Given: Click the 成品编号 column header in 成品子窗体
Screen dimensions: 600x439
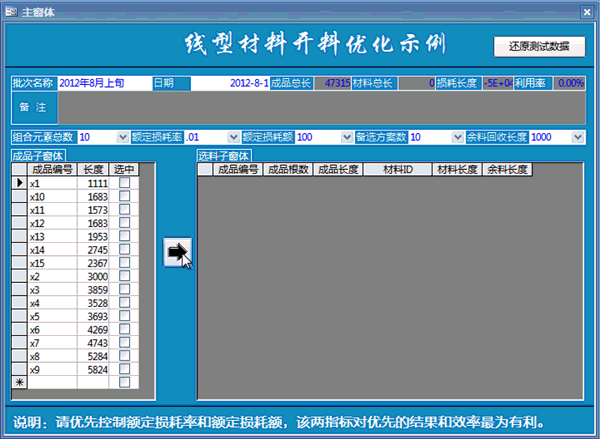Looking at the screenshot, I should click(x=52, y=169).
